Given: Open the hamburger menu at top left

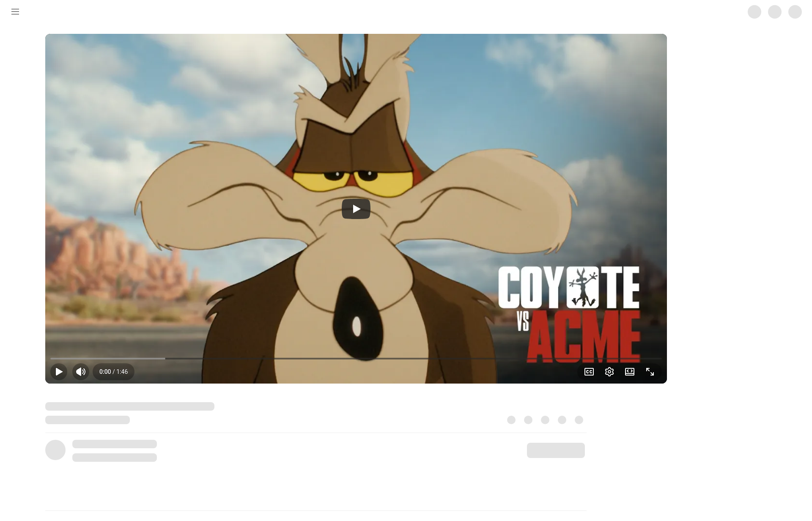Looking at the screenshot, I should (15, 12).
